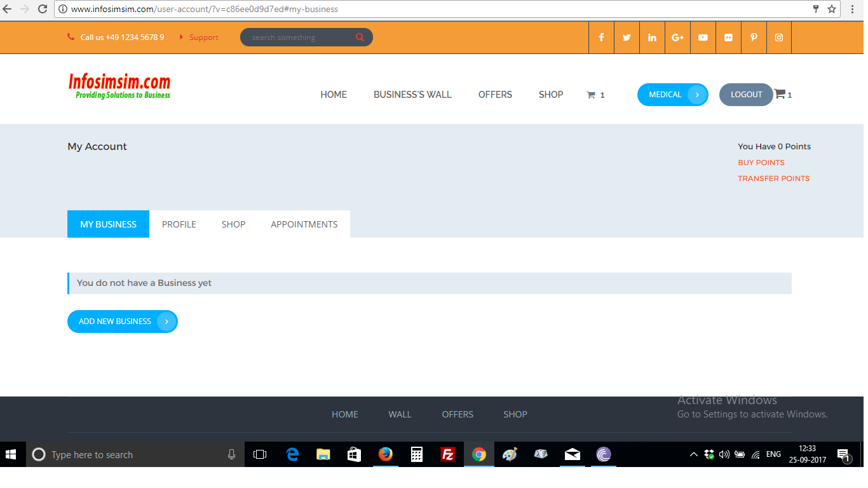Open the browser's three-dot menu
Image resolution: width=868 pixels, height=488 pixels.
click(853, 9)
